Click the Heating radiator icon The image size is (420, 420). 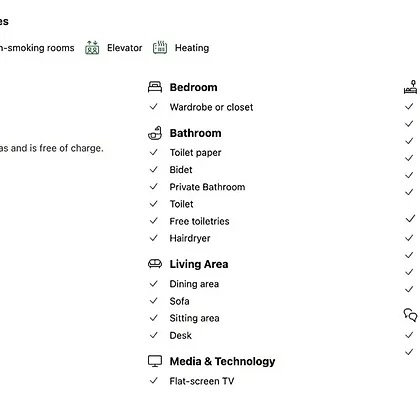click(x=160, y=48)
